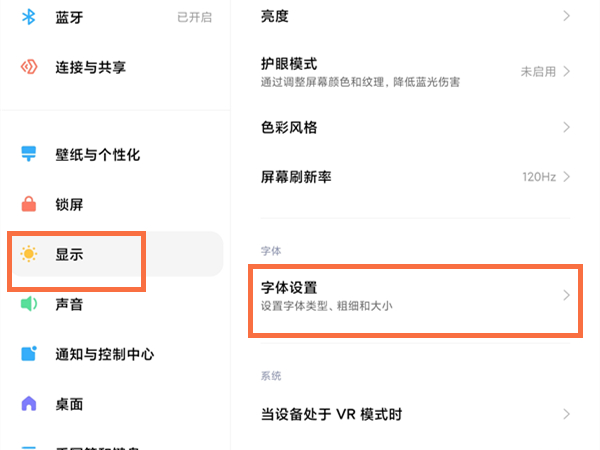Expand 色彩风格 color style chevron

566,128
